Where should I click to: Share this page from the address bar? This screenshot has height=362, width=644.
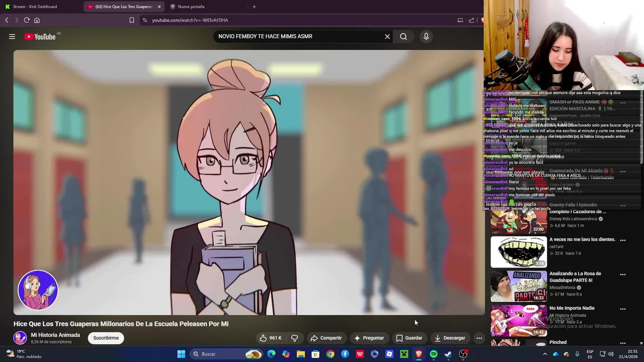[x=471, y=20]
